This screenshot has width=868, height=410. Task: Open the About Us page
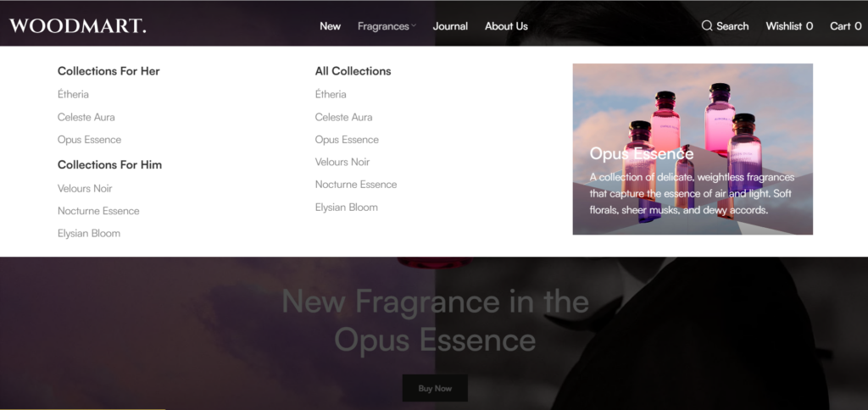coord(507,26)
